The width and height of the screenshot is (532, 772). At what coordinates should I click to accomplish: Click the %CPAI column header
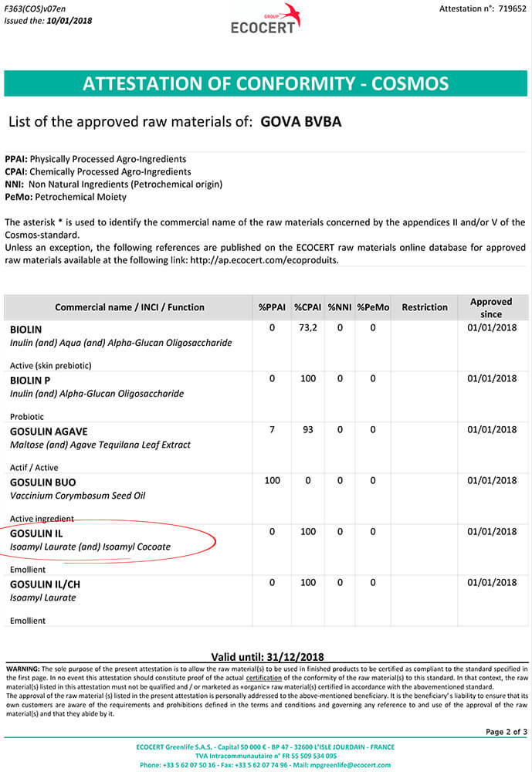pyautogui.click(x=307, y=307)
